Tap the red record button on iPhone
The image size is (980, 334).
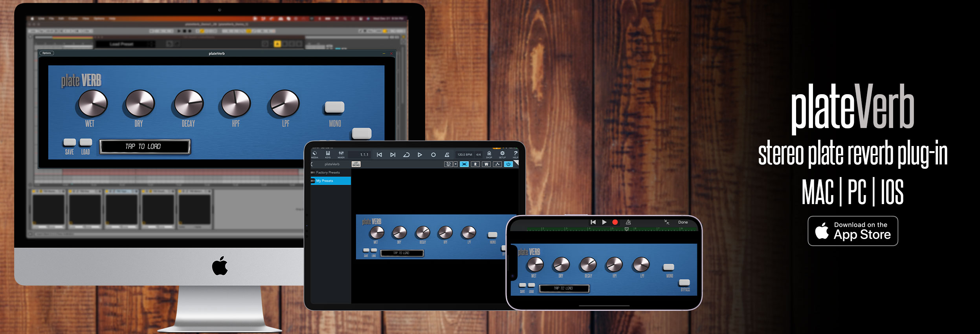[x=615, y=222]
